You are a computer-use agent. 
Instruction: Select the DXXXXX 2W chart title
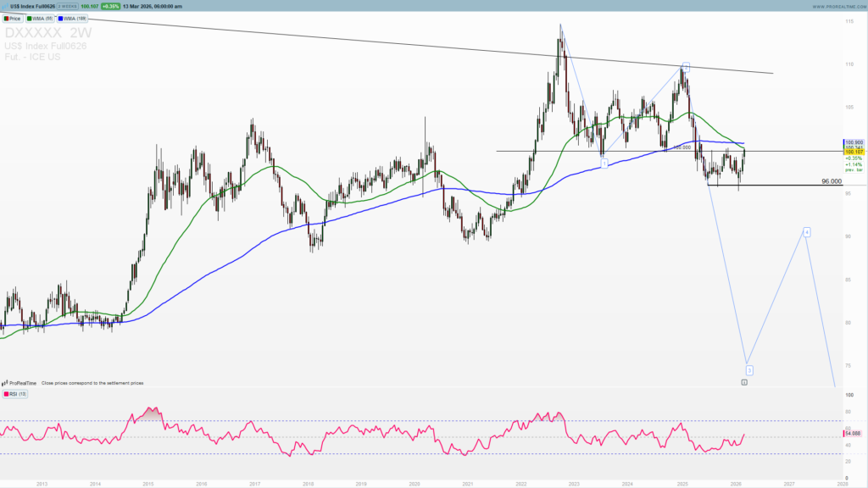[47, 30]
